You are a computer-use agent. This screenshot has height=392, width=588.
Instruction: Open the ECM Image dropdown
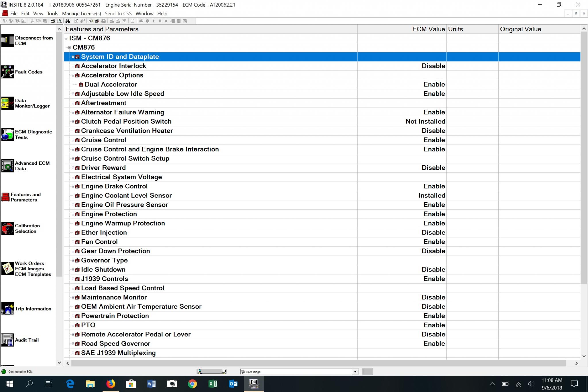tap(355, 372)
